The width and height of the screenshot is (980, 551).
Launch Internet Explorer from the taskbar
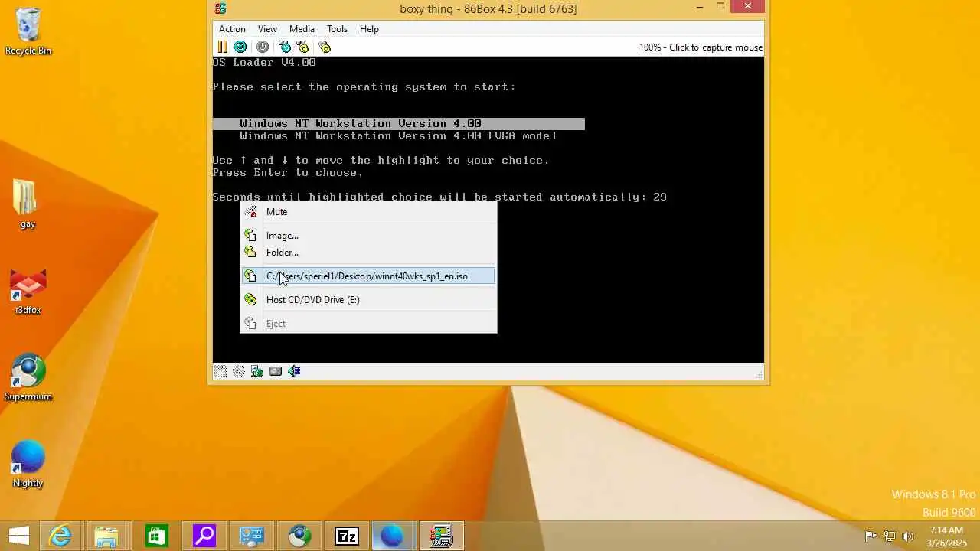tap(60, 536)
